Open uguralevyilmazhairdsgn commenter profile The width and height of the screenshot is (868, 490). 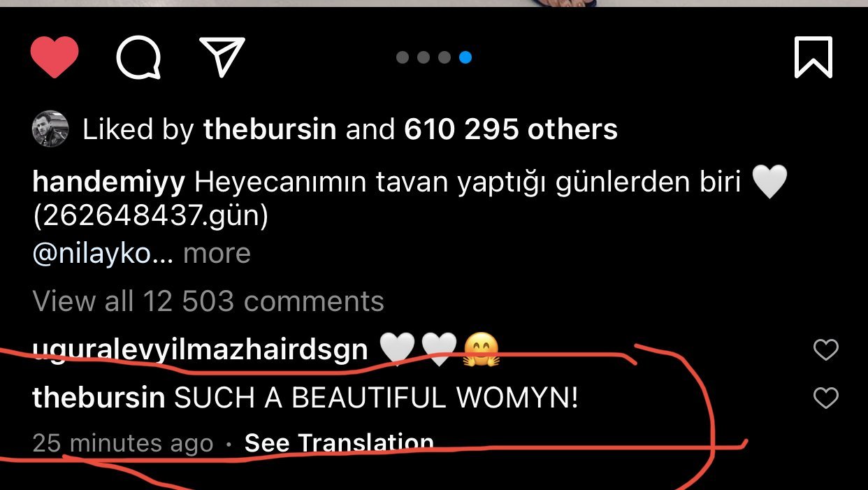[200, 350]
